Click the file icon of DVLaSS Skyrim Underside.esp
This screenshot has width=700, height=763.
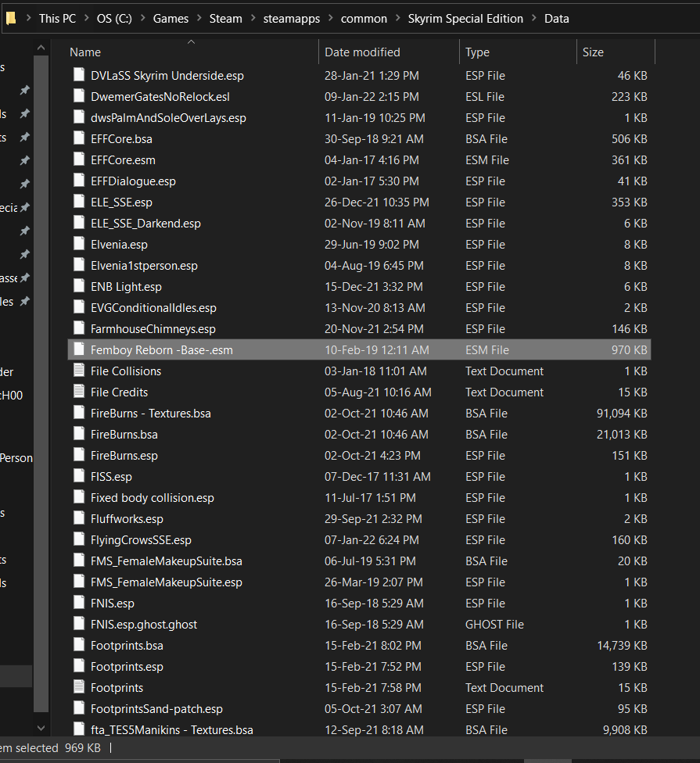point(79,74)
